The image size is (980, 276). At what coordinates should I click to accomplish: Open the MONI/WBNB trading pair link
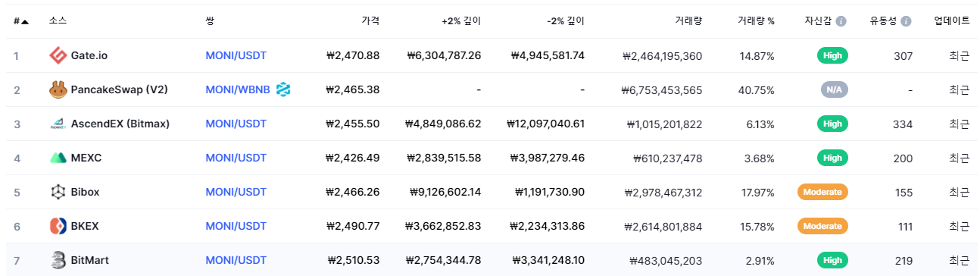[x=238, y=89]
